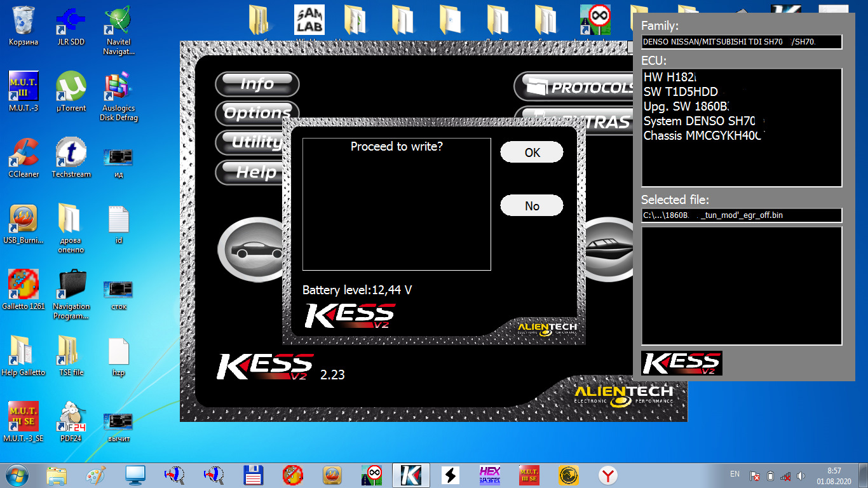The height and width of the screenshot is (488, 868).
Task: Click the Family text field
Action: 742,42
